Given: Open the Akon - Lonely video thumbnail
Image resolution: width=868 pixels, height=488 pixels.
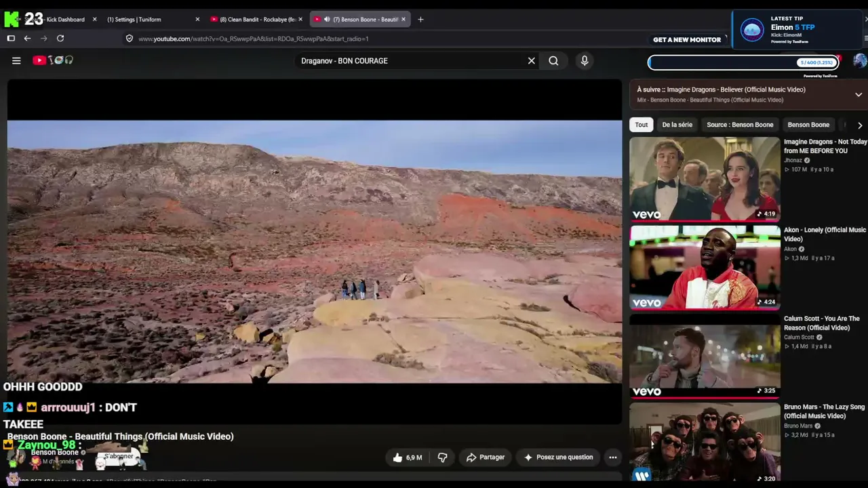Looking at the screenshot, I should (705, 267).
